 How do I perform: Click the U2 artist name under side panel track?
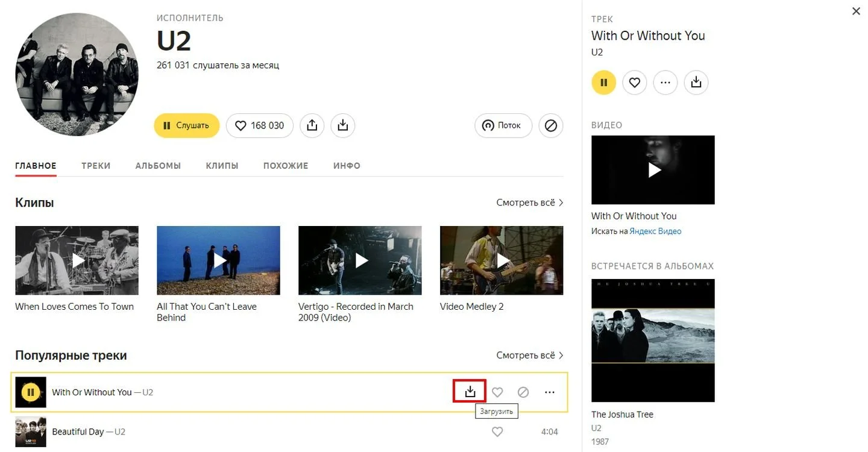click(x=597, y=52)
